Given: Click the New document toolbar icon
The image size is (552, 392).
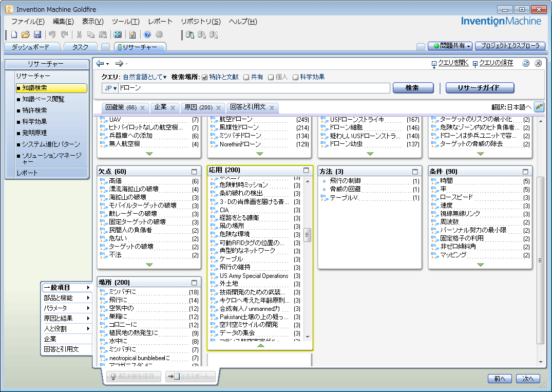Looking at the screenshot, I should coord(14,34).
